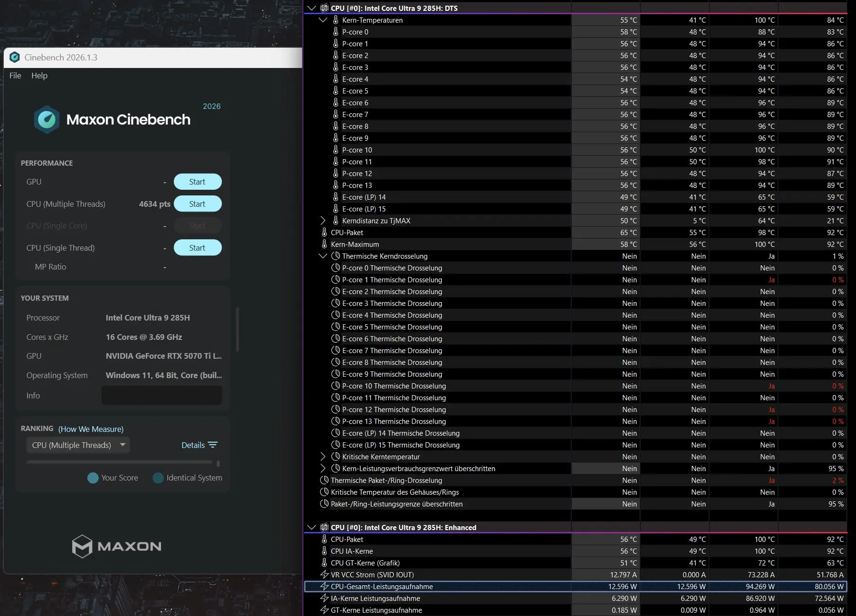Click the thermometer icon beside Kern-Maximum
Image resolution: width=856 pixels, height=616 pixels.
tap(324, 244)
